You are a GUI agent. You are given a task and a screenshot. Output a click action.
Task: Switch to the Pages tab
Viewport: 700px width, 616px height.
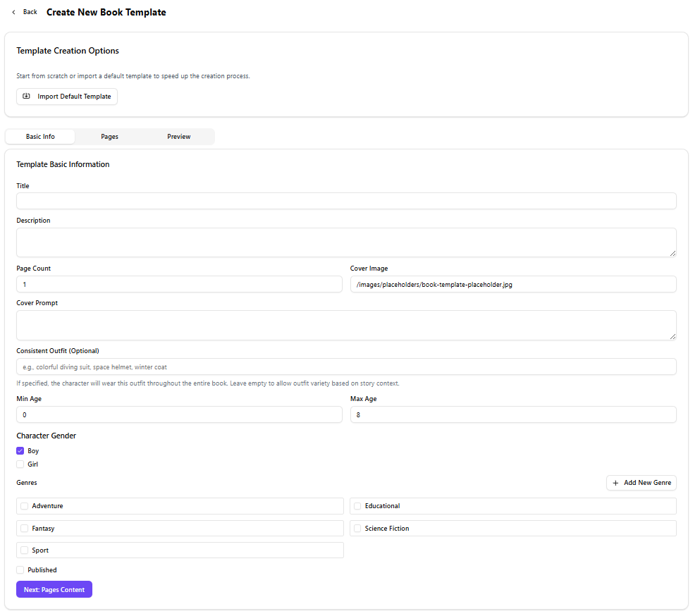tap(109, 137)
